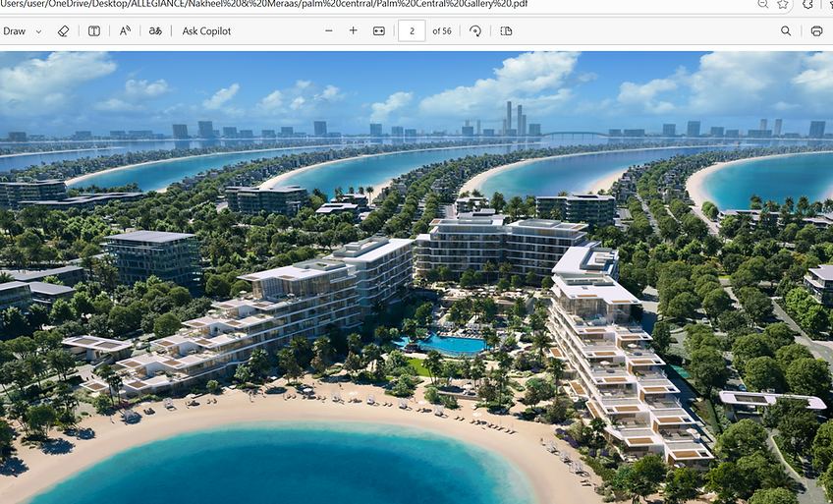Open the Translate tool
This screenshot has height=504, width=833.
pos(155,30)
